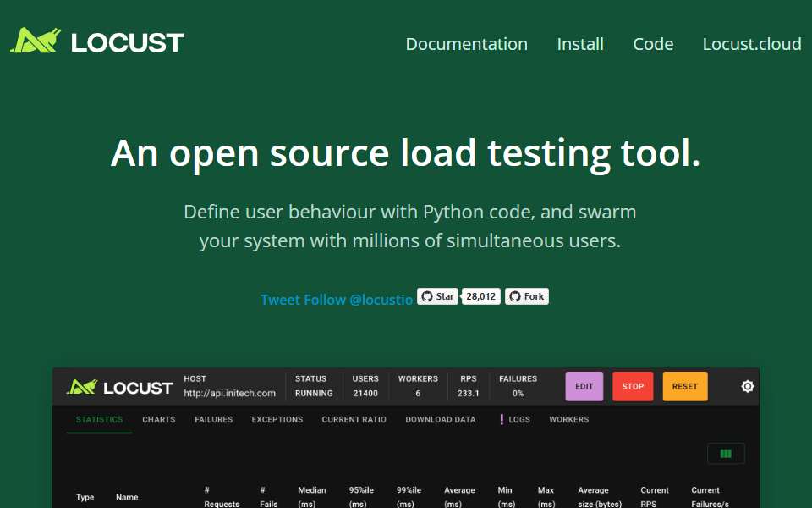Open the Download Data tab

click(x=440, y=419)
